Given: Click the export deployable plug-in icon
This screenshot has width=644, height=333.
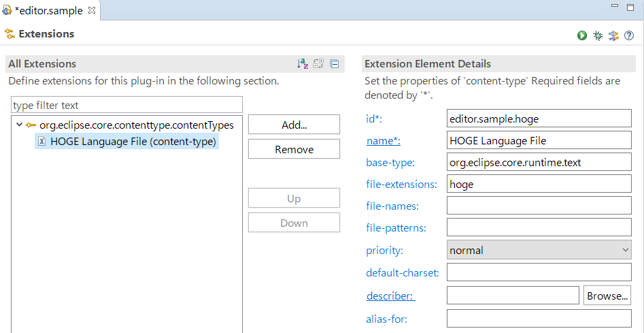Looking at the screenshot, I should coord(613,35).
